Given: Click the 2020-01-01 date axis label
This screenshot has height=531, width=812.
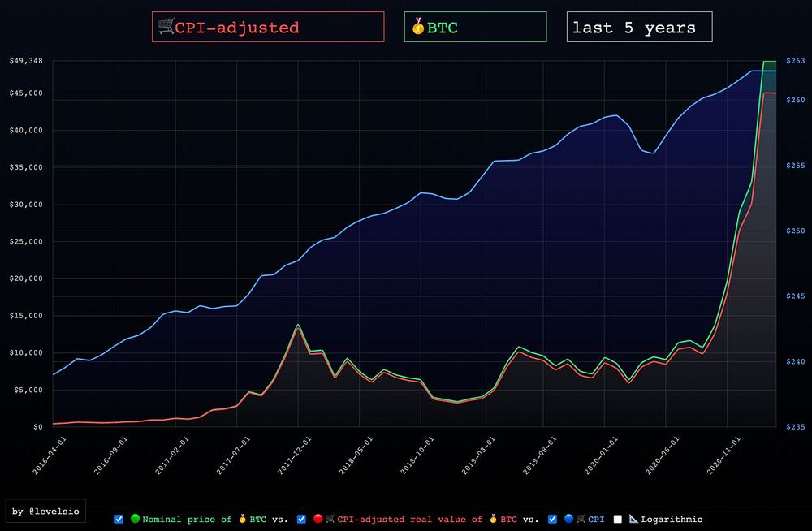Looking at the screenshot, I should tap(602, 455).
